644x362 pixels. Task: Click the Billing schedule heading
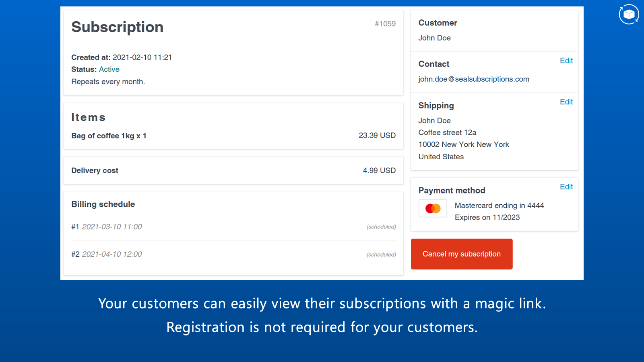tap(103, 204)
